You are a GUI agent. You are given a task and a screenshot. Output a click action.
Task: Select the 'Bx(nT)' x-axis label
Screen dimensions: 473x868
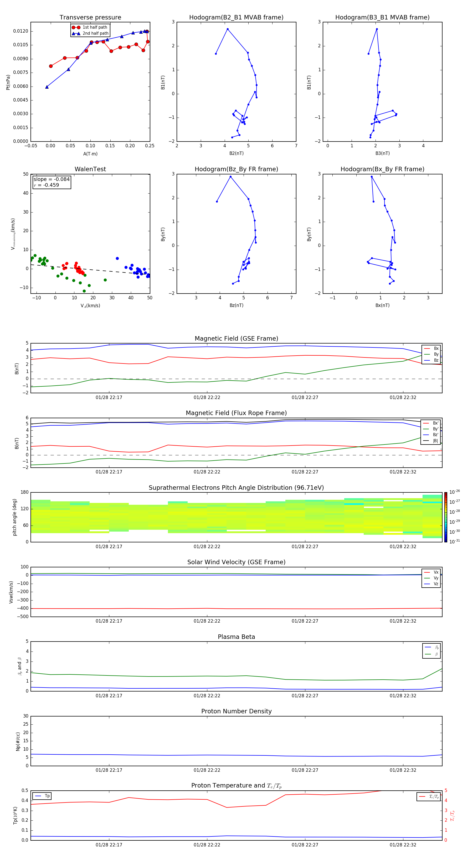tap(382, 305)
